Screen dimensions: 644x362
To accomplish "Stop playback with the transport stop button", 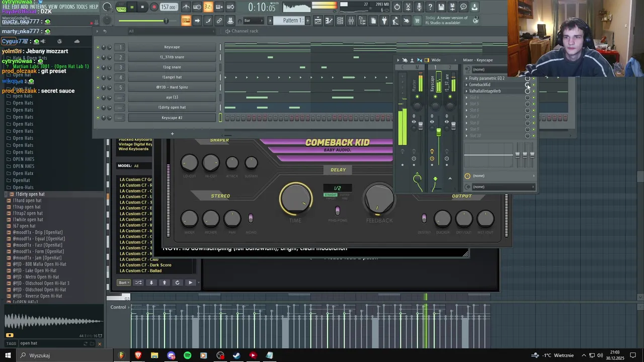I will 142,7.
